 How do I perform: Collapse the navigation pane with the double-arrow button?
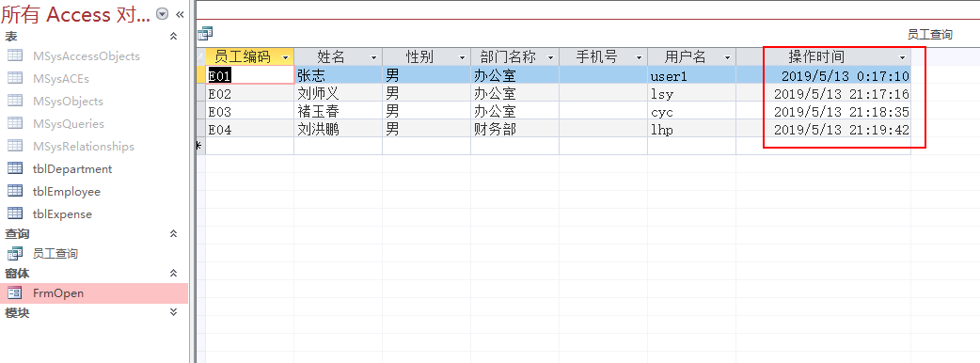click(x=180, y=14)
